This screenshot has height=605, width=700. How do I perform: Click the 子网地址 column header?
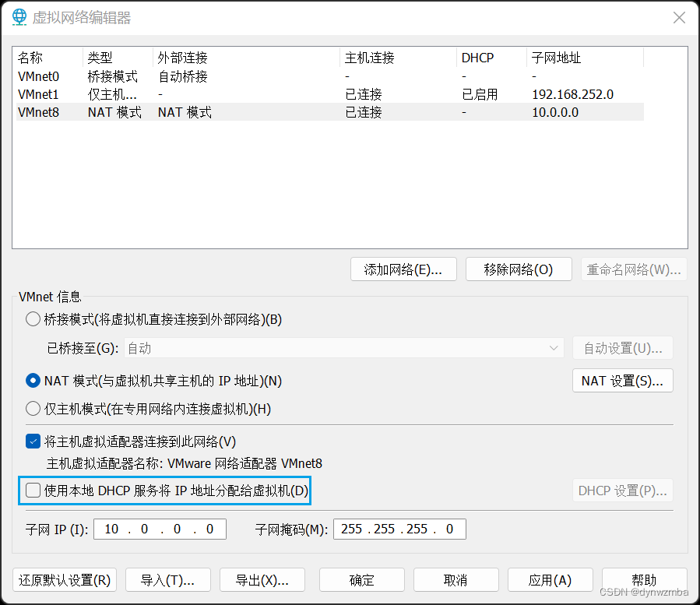coord(586,58)
